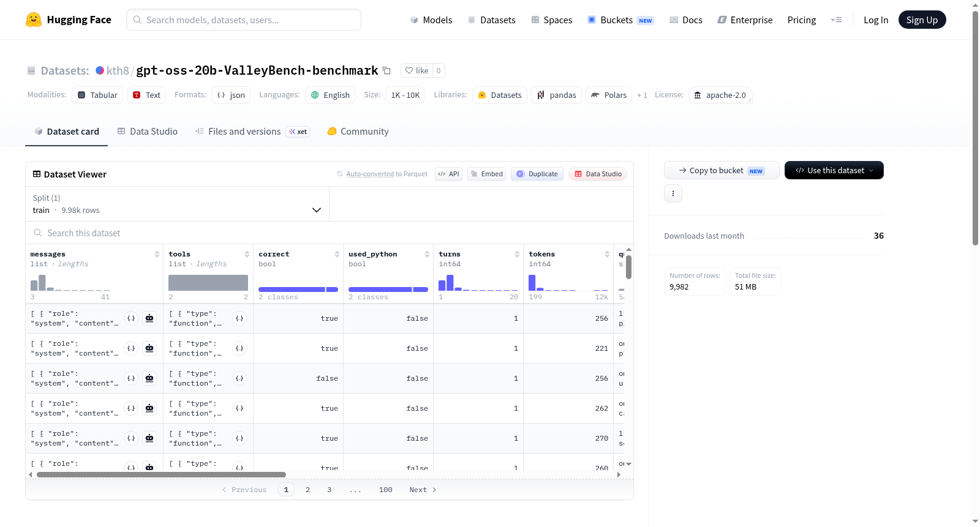Expand the Split train dropdown
This screenshot has width=980, height=527.
177,204
